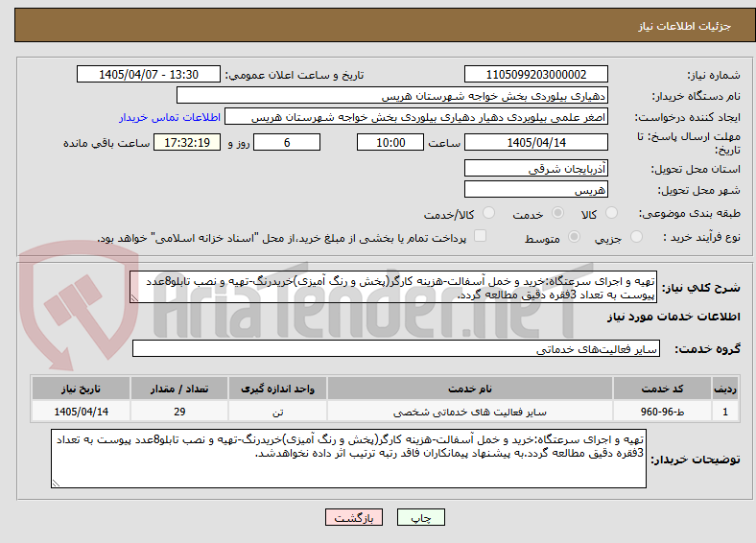Click the deadline time field 10:00

click(x=390, y=142)
